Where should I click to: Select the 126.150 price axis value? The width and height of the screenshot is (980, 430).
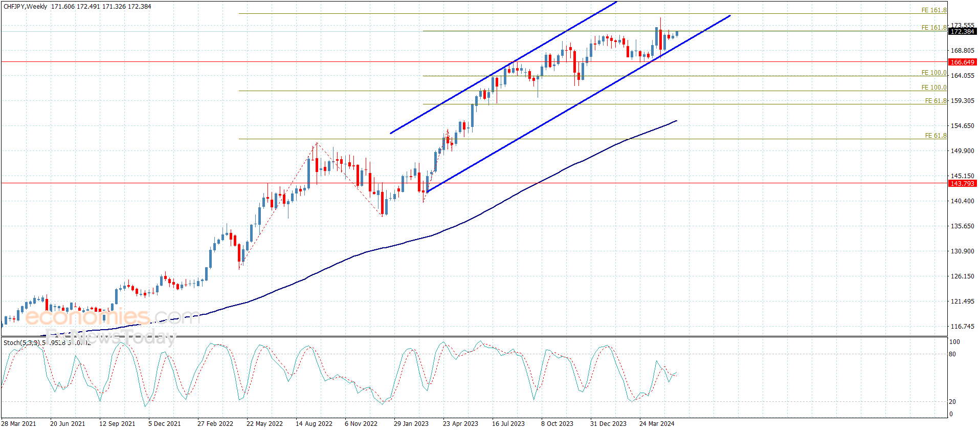962,276
